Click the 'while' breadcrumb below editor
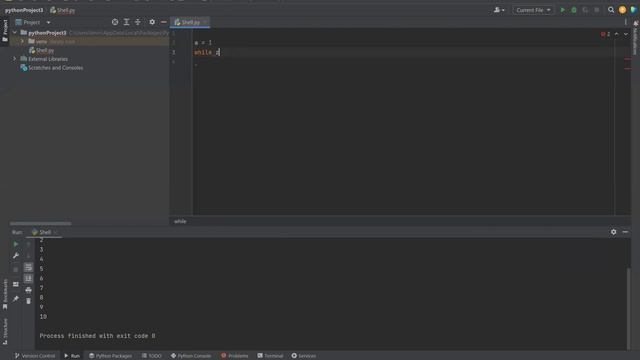The image size is (640, 360). [x=180, y=221]
